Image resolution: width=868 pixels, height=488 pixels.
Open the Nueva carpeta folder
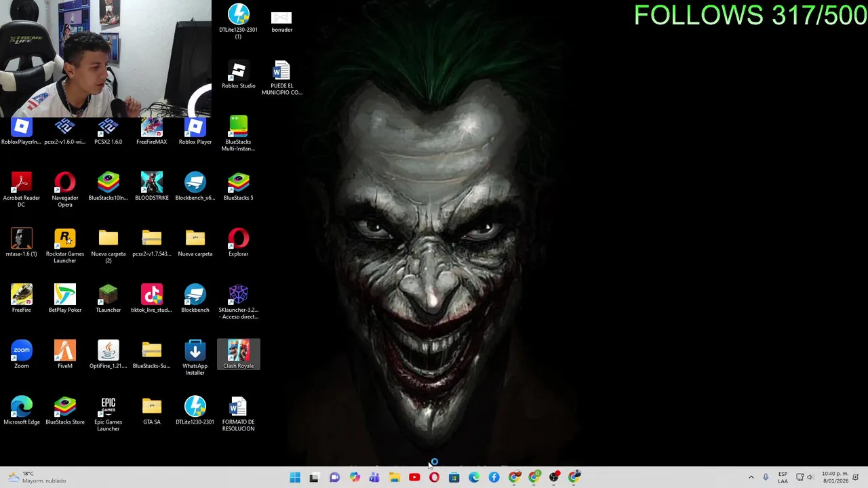coord(195,243)
